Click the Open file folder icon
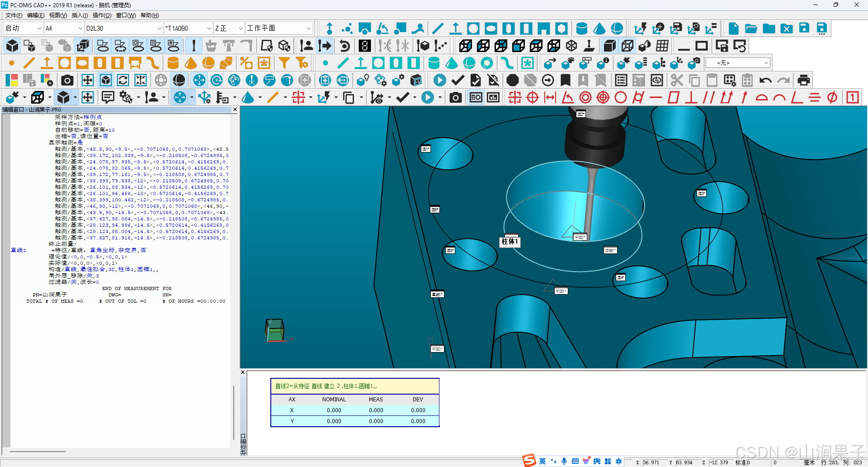Image resolution: width=868 pixels, height=467 pixels. click(x=751, y=29)
